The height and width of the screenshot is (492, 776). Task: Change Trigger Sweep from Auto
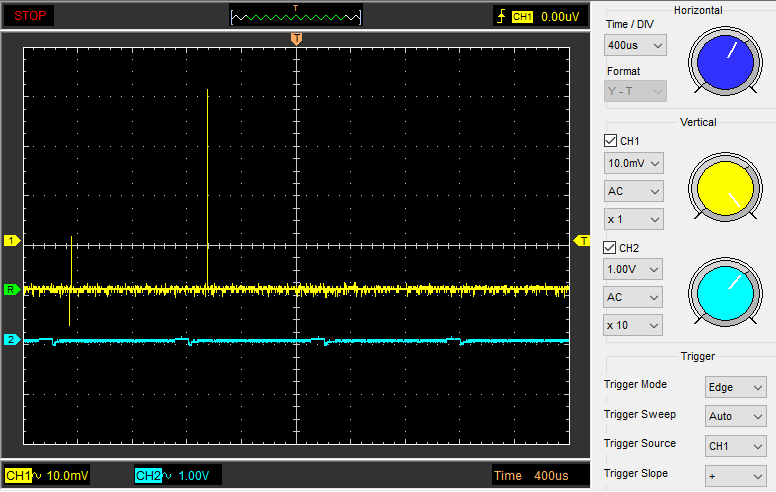(x=735, y=417)
